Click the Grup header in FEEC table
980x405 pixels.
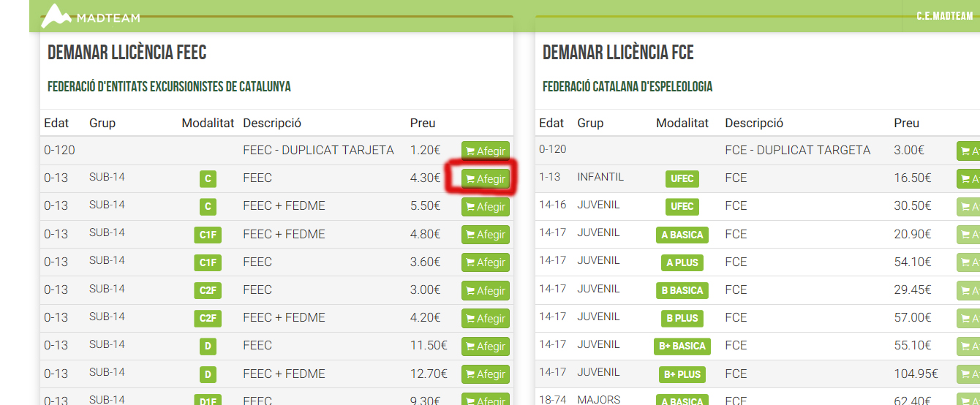(x=102, y=123)
